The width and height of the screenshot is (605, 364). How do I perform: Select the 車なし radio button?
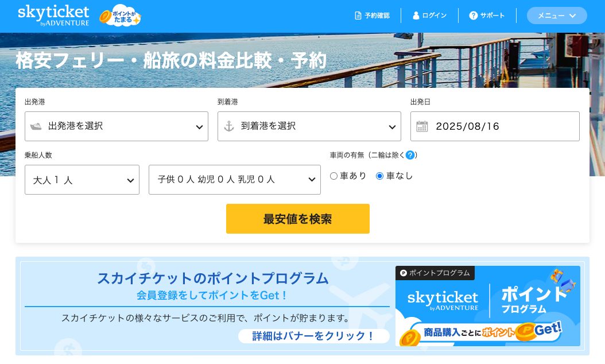379,176
